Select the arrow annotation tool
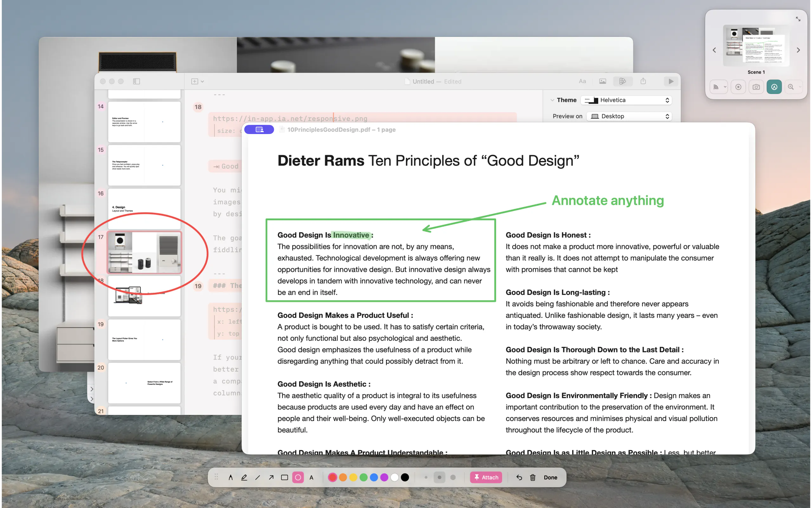 [x=271, y=478]
